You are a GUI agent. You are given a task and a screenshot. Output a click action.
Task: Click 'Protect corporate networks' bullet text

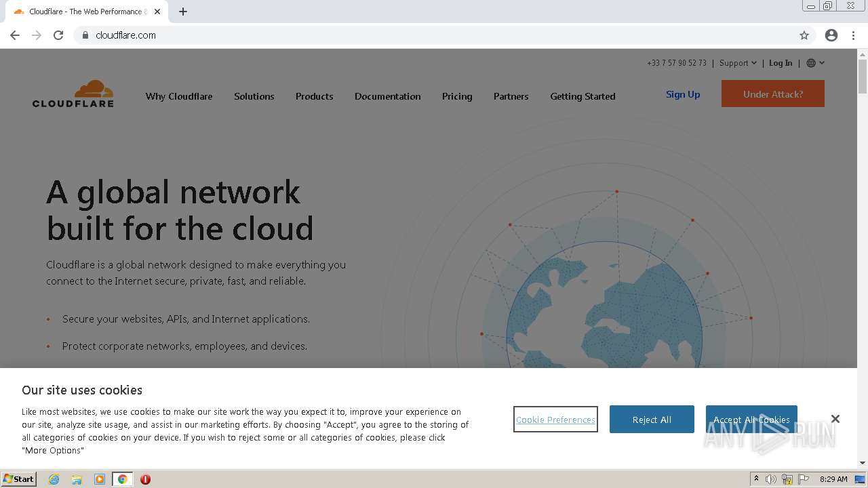(184, 346)
